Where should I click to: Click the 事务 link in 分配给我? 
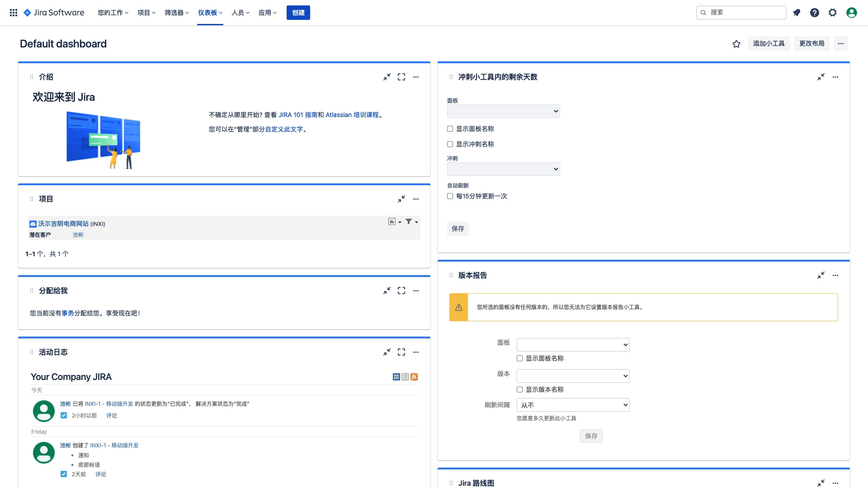click(x=68, y=314)
